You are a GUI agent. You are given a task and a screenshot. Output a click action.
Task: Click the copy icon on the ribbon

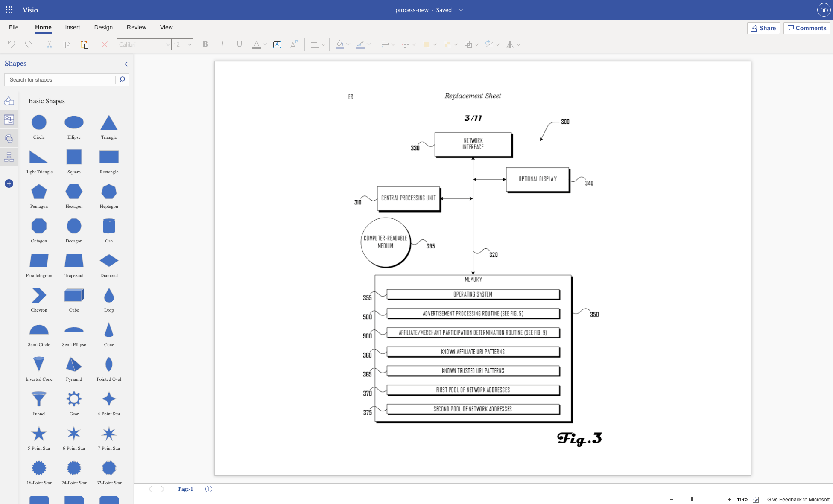[66, 44]
